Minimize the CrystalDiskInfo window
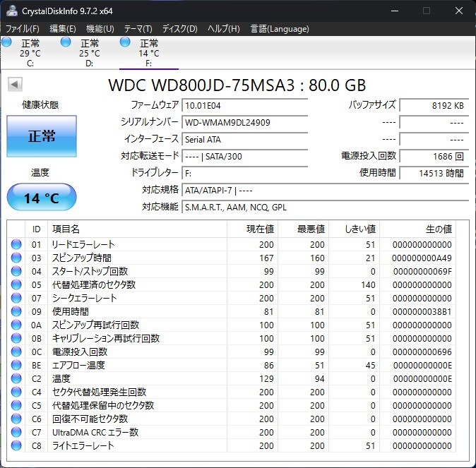 pos(395,11)
